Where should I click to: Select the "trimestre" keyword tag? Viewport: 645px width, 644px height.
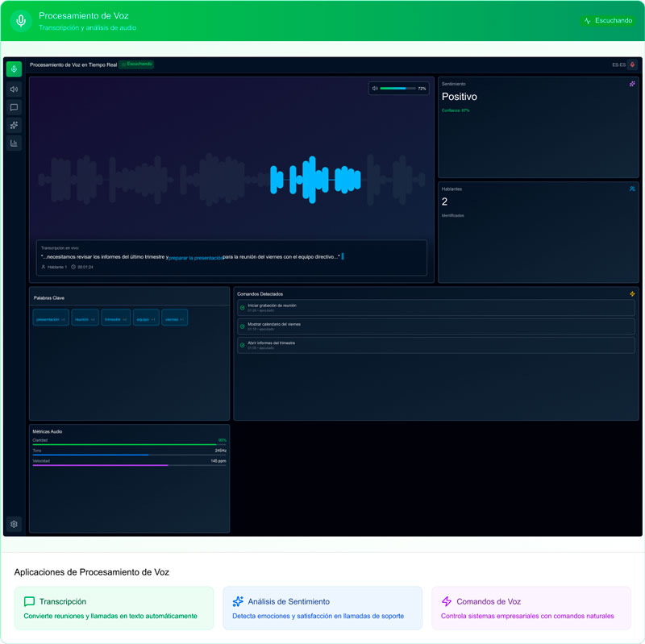click(116, 319)
